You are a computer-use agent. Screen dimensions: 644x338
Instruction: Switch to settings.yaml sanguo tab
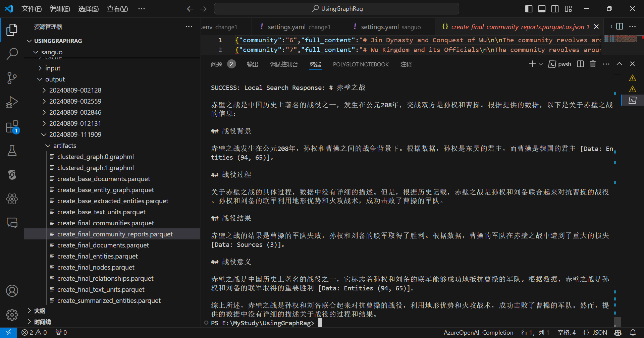tap(390, 27)
